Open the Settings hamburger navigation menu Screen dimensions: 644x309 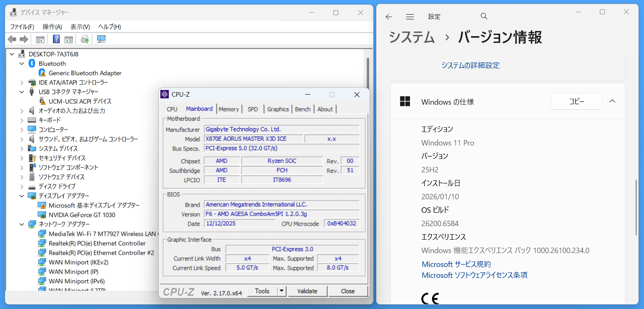pos(410,17)
